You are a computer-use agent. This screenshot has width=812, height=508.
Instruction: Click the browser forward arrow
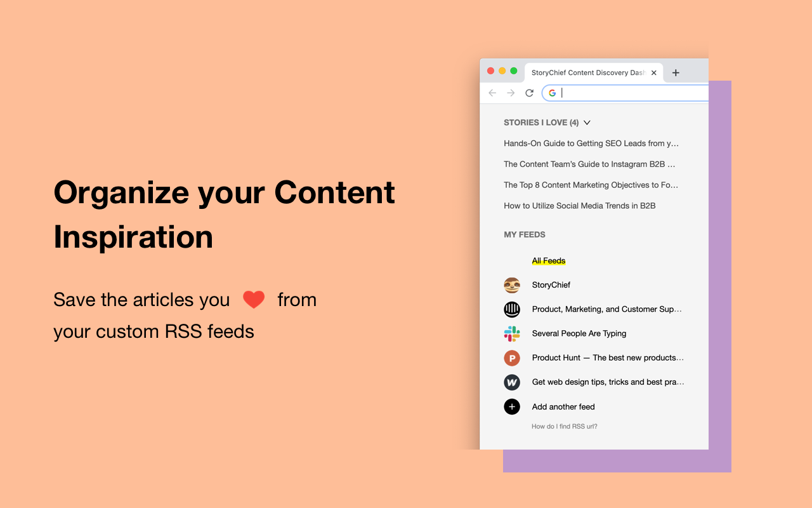[511, 93]
